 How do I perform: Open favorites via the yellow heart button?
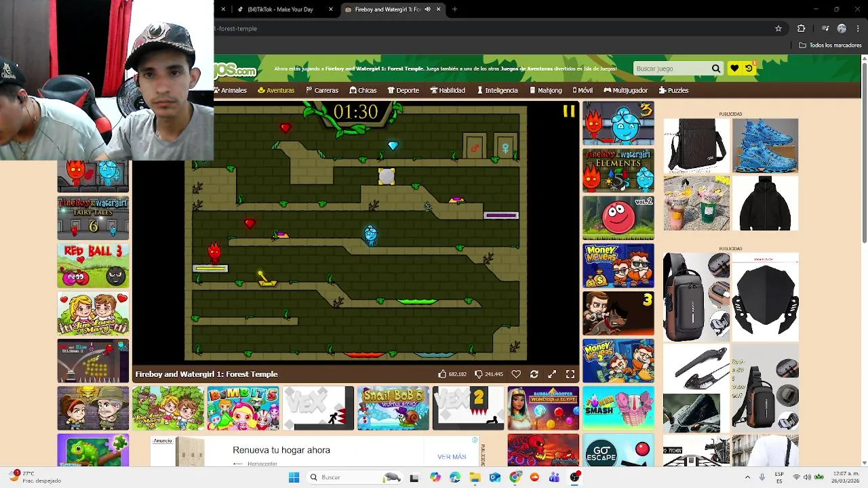pos(734,68)
